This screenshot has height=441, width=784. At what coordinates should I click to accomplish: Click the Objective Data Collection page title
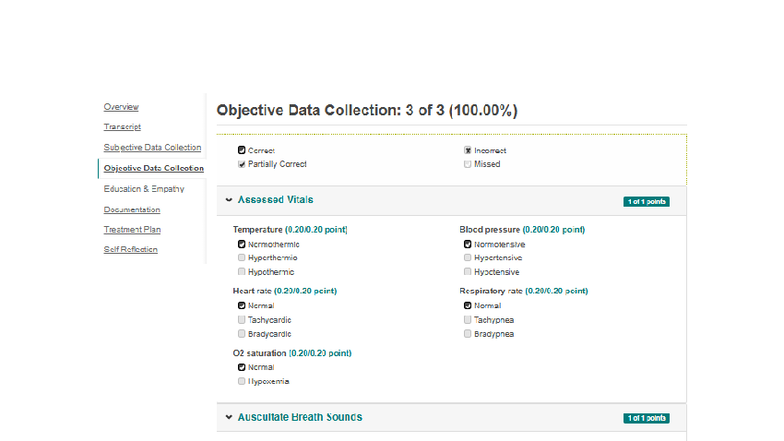pos(367,110)
